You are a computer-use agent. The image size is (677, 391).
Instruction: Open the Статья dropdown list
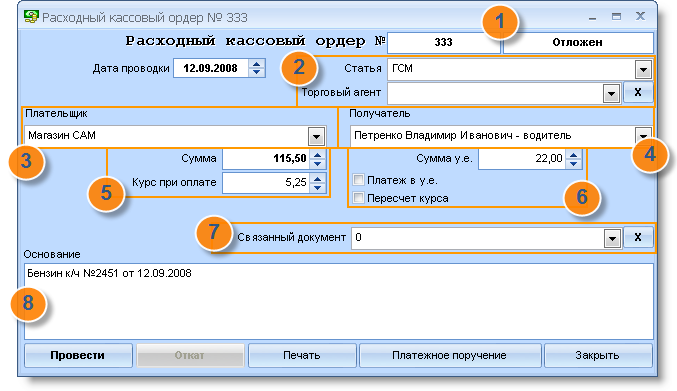[x=643, y=69]
